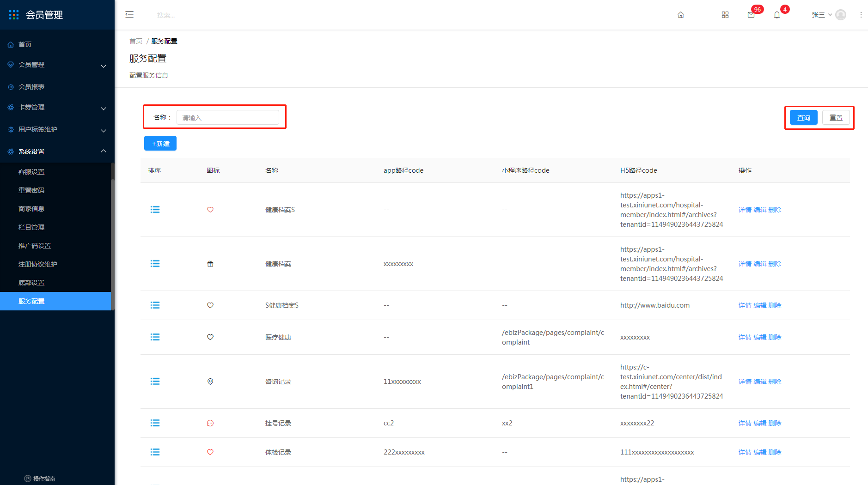Screen dimensions: 868x485
Task: Click drag-sort icon in 挂号记录 row
Action: click(x=155, y=423)
